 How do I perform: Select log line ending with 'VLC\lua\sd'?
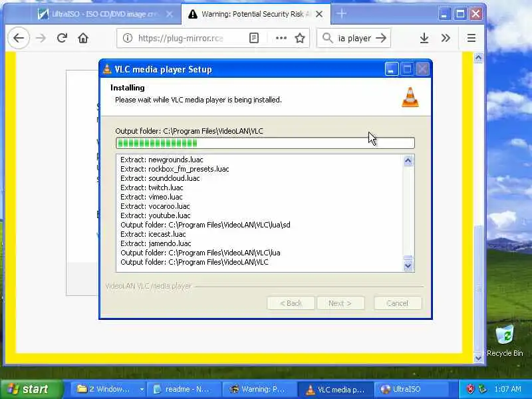click(x=205, y=225)
